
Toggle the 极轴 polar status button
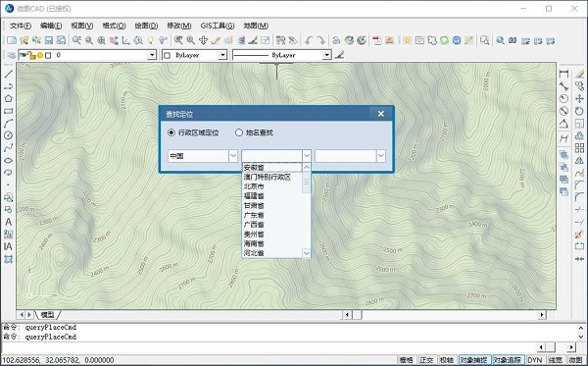[447, 359]
